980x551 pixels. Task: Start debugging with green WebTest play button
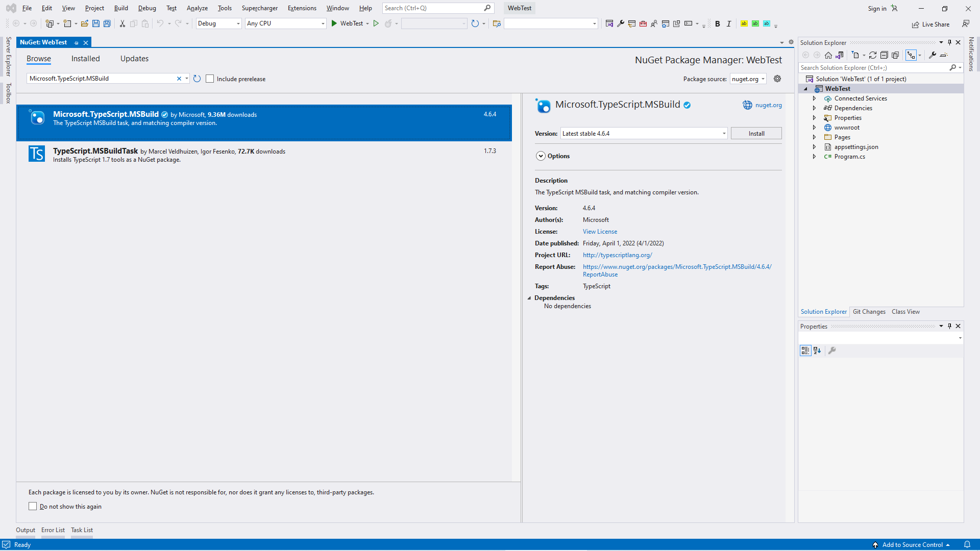coord(334,23)
